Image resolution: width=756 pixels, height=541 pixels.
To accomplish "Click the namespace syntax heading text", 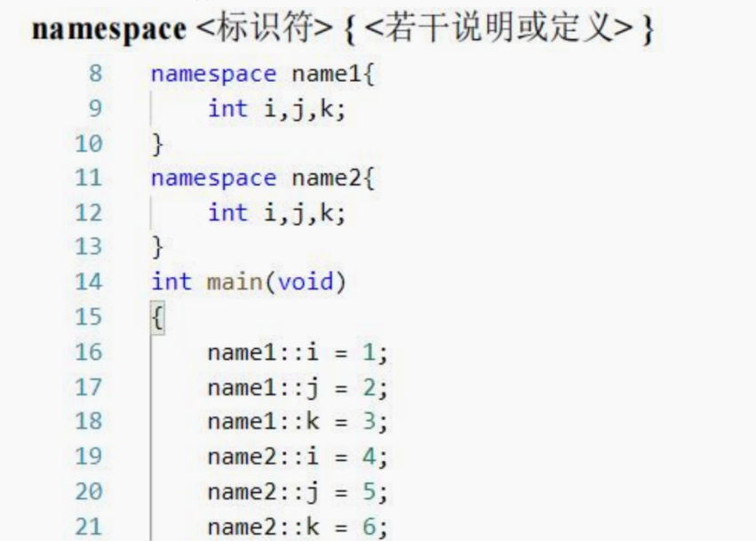I will pos(342,28).
